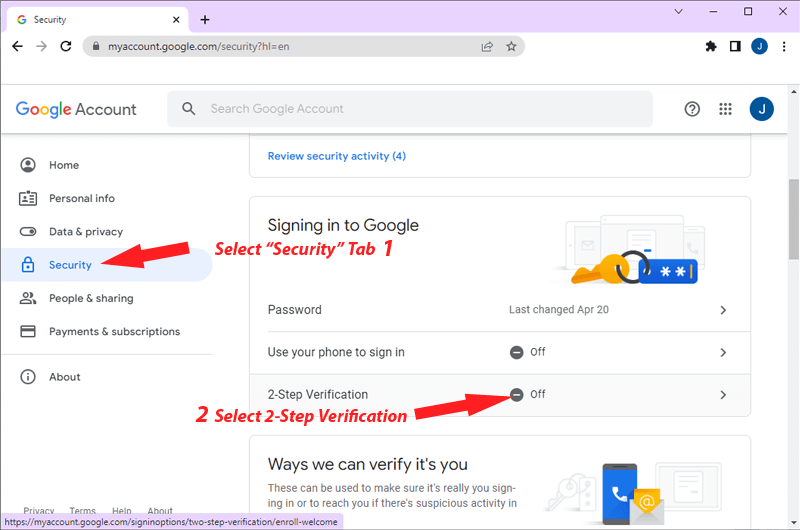Click the Search Google Account field

(410, 109)
